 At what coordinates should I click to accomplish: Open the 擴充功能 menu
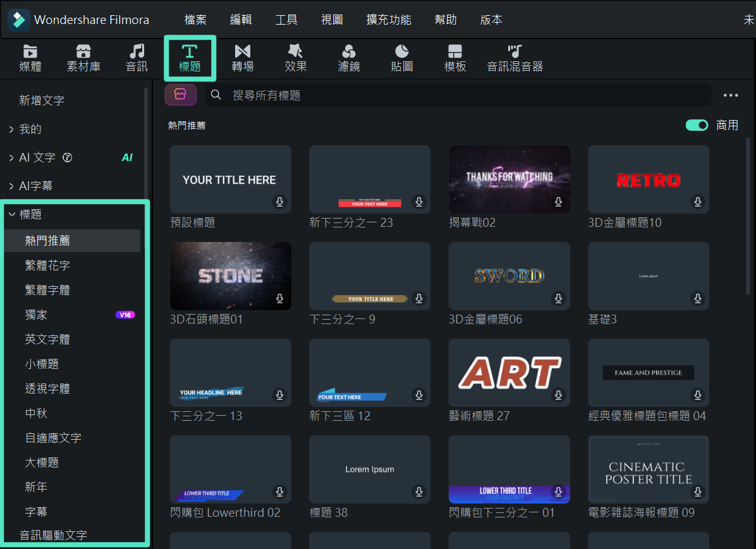pyautogui.click(x=389, y=20)
